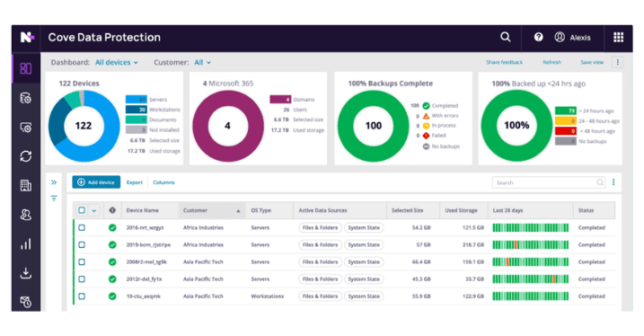Click the blue Servers legend swatch
The height and width of the screenshot is (336, 644).
[x=136, y=100]
